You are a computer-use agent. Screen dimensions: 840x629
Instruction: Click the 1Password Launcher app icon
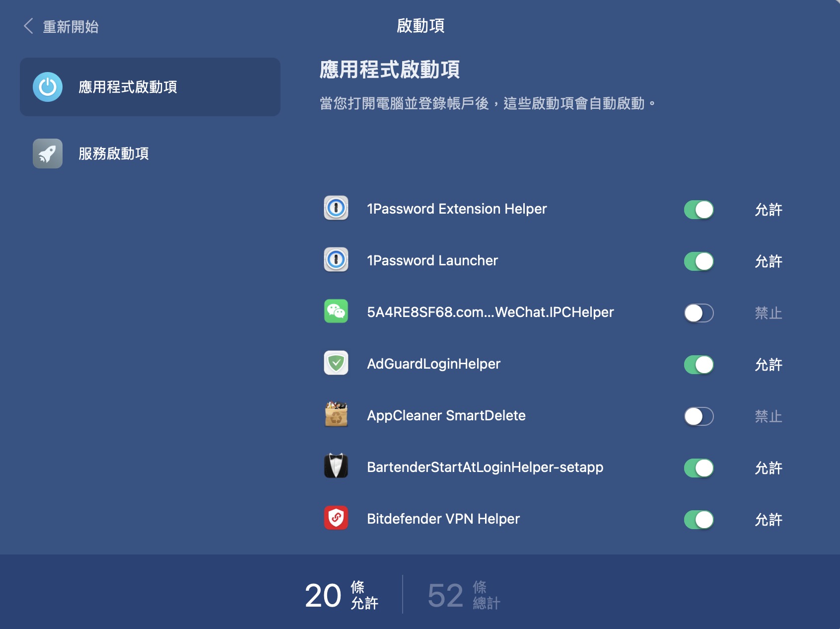(336, 260)
